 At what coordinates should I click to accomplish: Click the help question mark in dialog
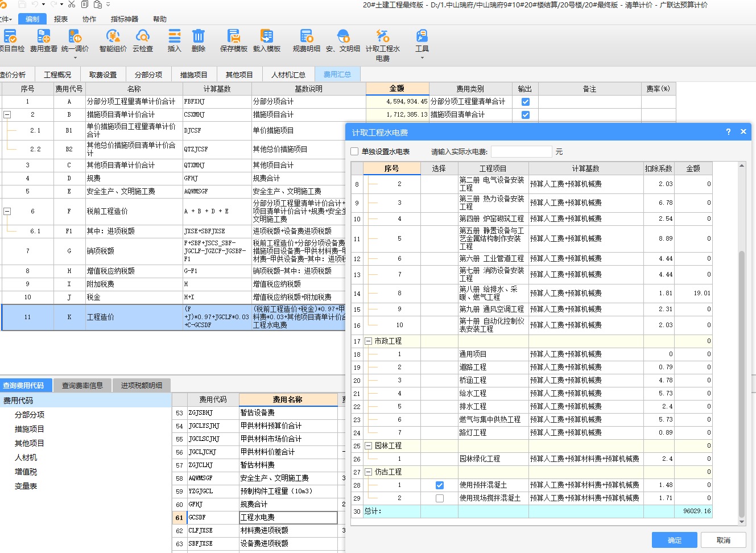[x=728, y=131]
